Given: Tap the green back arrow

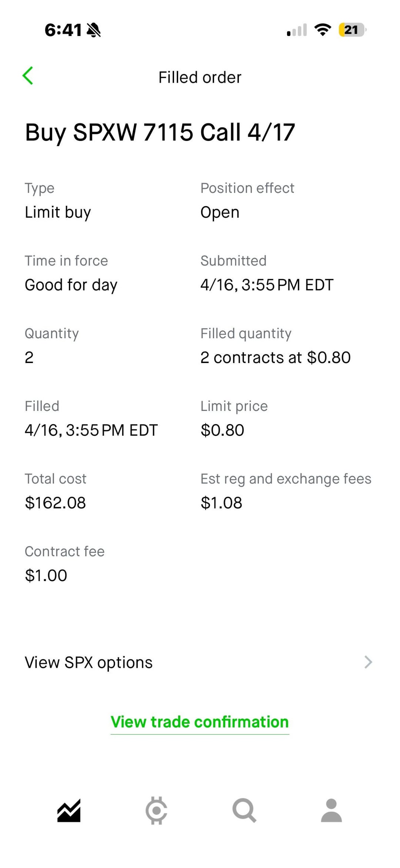Looking at the screenshot, I should click(28, 76).
